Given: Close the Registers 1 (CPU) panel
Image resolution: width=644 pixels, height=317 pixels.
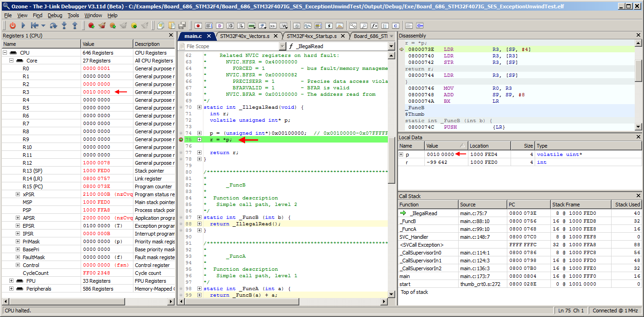Looking at the screenshot, I should (x=171, y=36).
